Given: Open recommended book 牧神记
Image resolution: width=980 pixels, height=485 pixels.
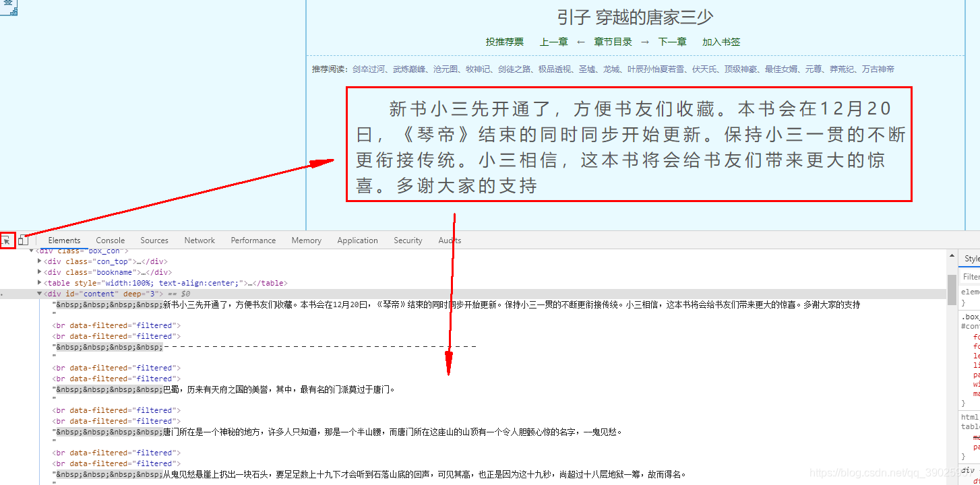Looking at the screenshot, I should [x=478, y=69].
